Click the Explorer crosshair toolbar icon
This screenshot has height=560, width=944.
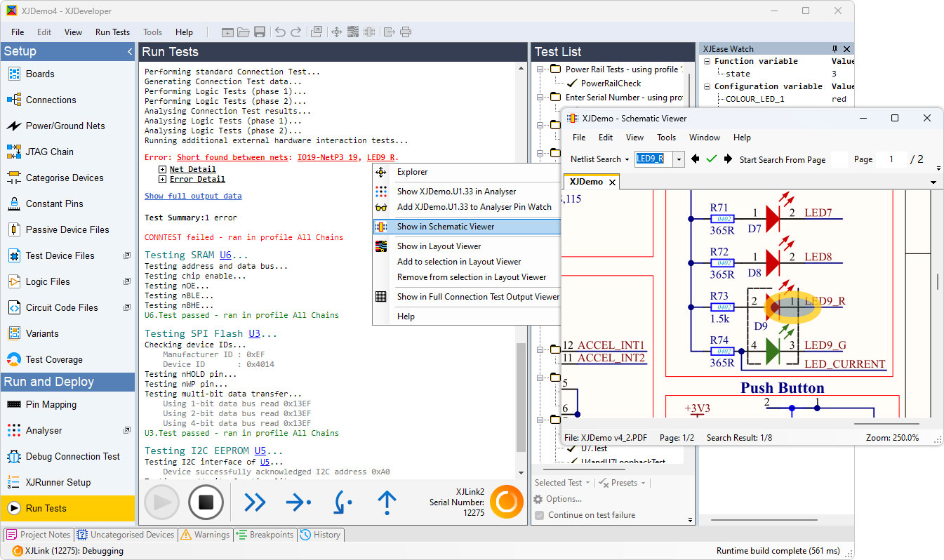pos(336,32)
